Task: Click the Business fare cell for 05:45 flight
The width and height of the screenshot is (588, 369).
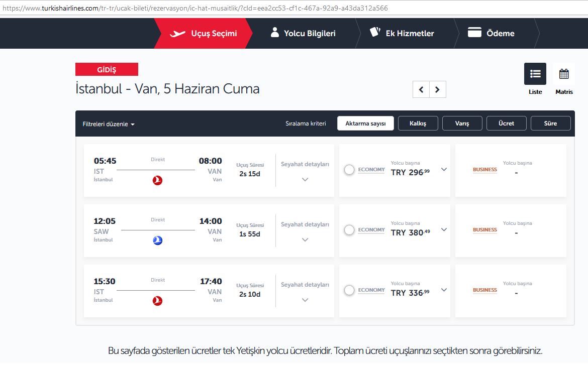Action: click(x=511, y=171)
